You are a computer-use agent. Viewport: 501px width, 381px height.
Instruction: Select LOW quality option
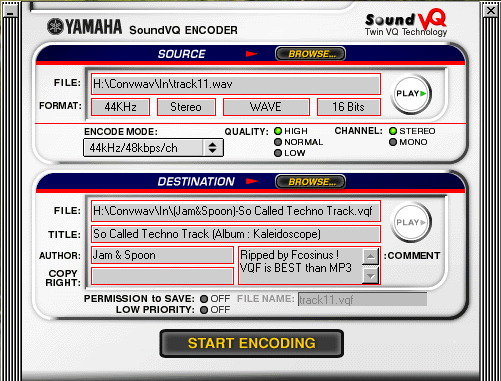click(x=289, y=153)
